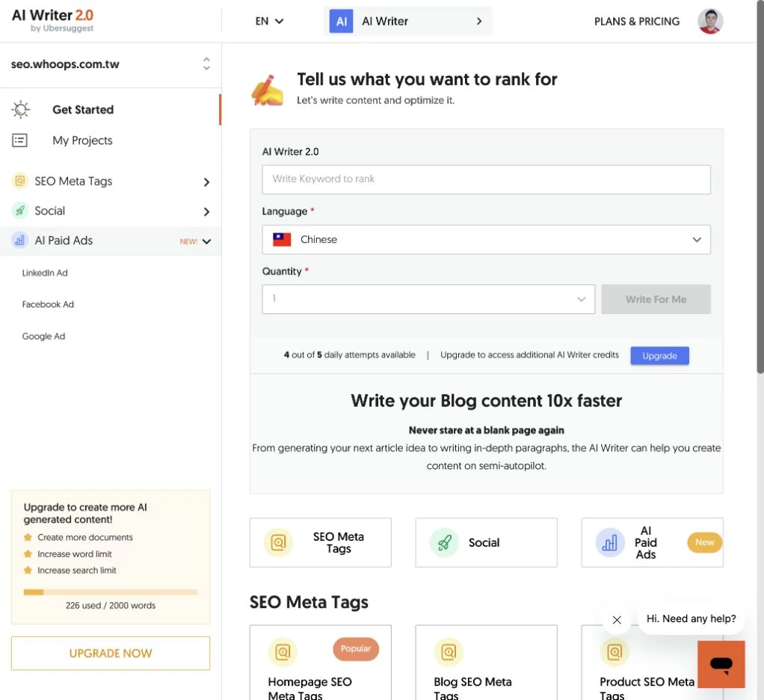This screenshot has height=700, width=764.
Task: Click the SEO Meta Tags card icon
Action: pos(278,542)
